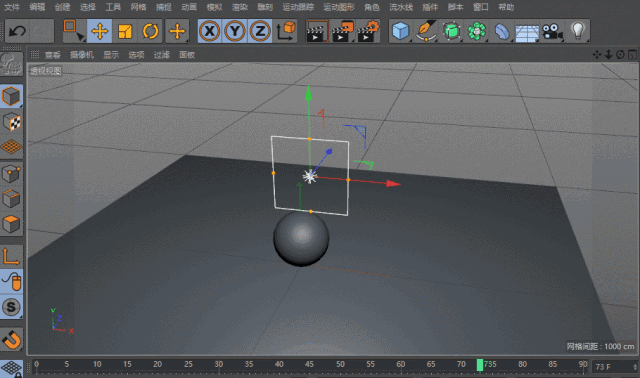This screenshot has width=640, height=378.
Task: Toggle the Snap magnet icon
Action: pyautogui.click(x=11, y=339)
